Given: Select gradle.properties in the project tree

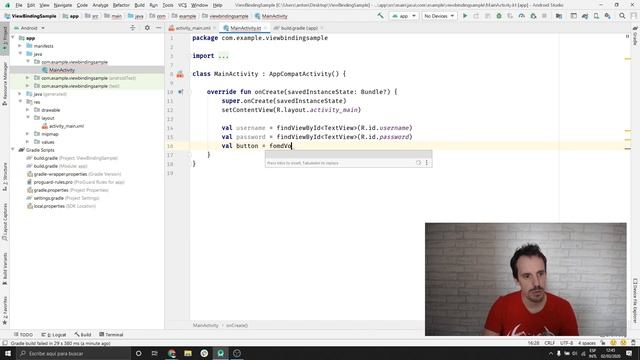Looking at the screenshot, I should (51, 190).
